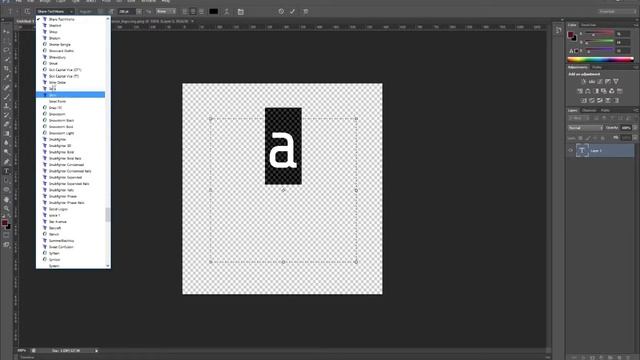The height and width of the screenshot is (360, 640).
Task: Select the highlighted font list entry
Action: coord(70,95)
